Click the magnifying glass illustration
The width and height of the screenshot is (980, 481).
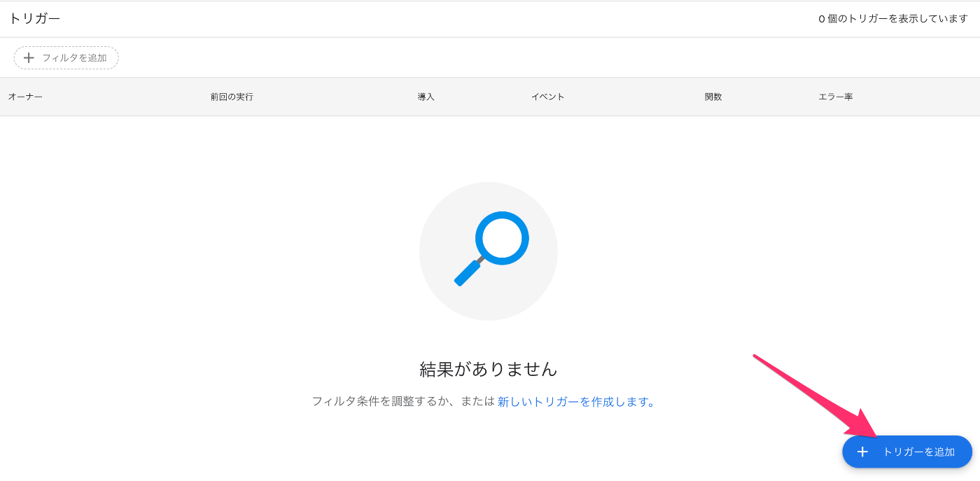coord(489,251)
